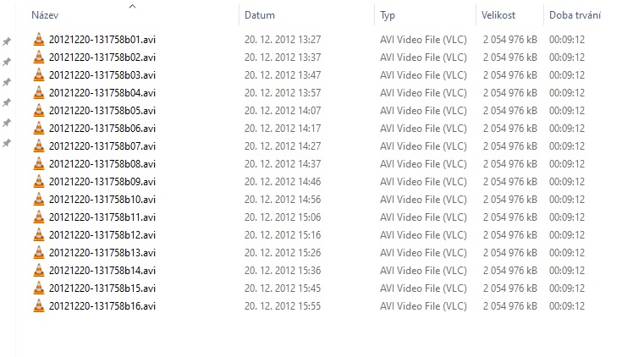
Task: Sort files by Název column header
Action: tap(46, 15)
